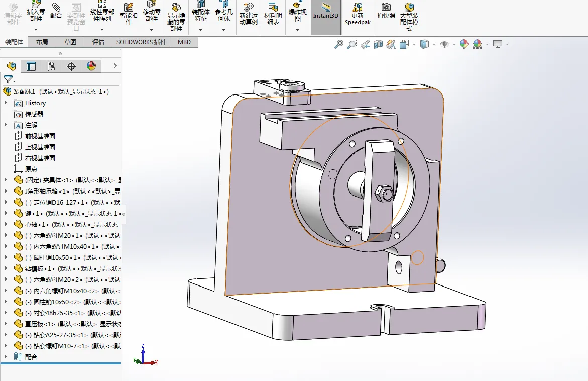
Task: Show more manager tabs with chevron arrow
Action: click(115, 66)
